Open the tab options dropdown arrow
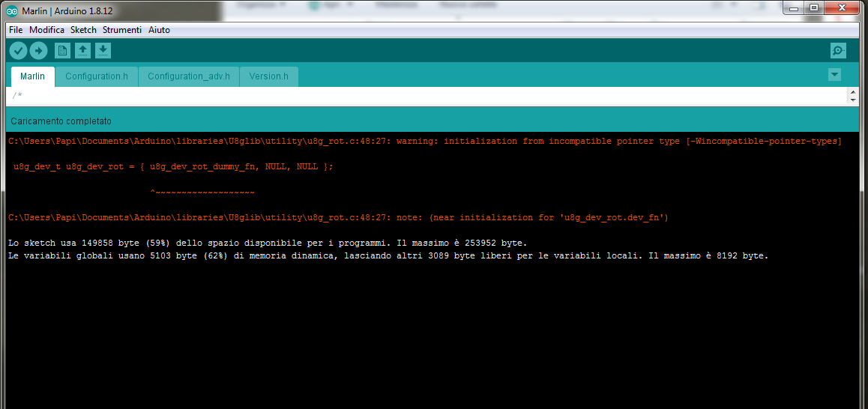The width and height of the screenshot is (868, 409). [x=834, y=75]
